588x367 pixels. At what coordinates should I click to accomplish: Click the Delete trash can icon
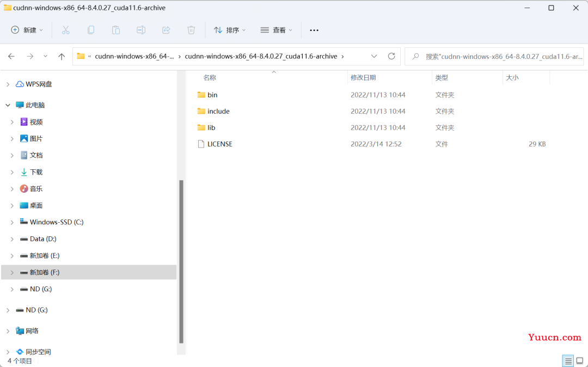[191, 30]
